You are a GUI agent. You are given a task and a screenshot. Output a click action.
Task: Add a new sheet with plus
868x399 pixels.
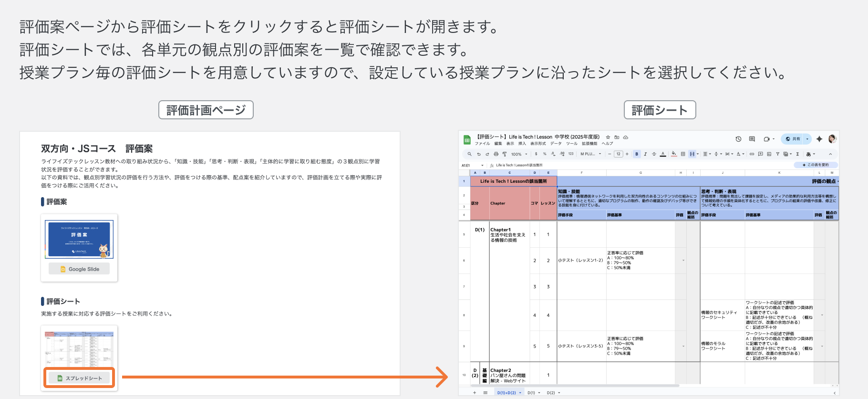click(x=475, y=393)
